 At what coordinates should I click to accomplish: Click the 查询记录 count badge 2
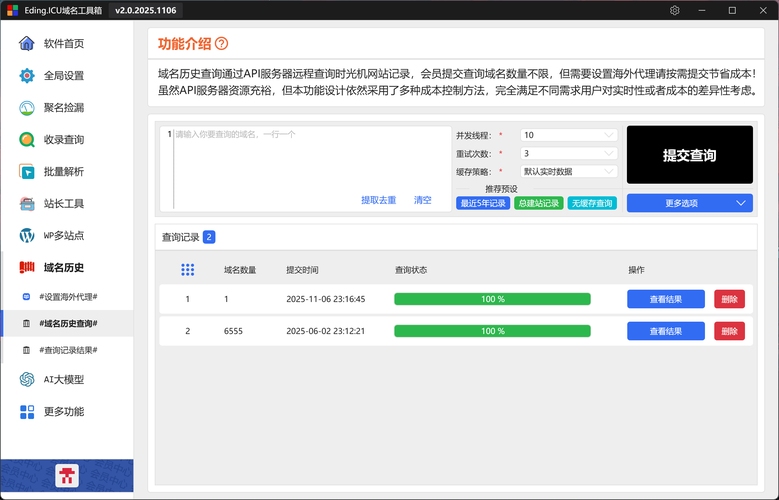pyautogui.click(x=209, y=237)
